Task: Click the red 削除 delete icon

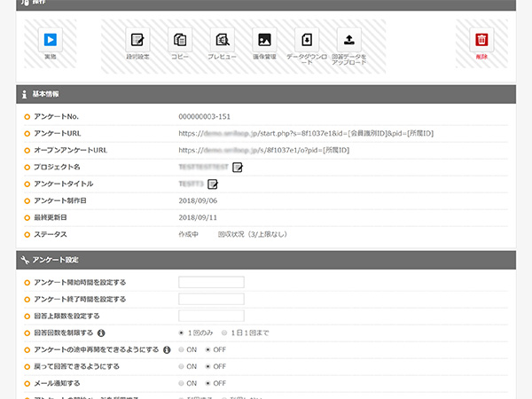Action: [481, 39]
